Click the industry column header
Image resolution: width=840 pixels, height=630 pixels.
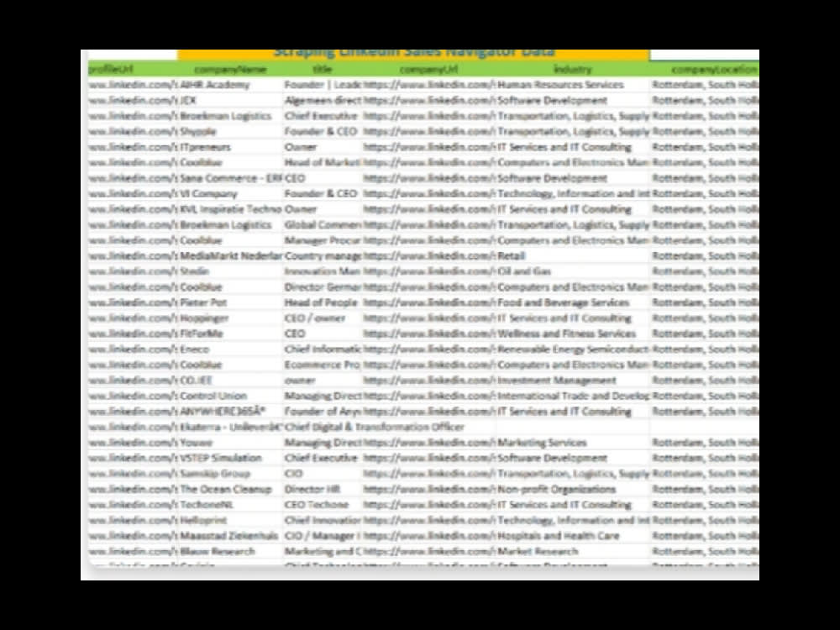pyautogui.click(x=573, y=69)
